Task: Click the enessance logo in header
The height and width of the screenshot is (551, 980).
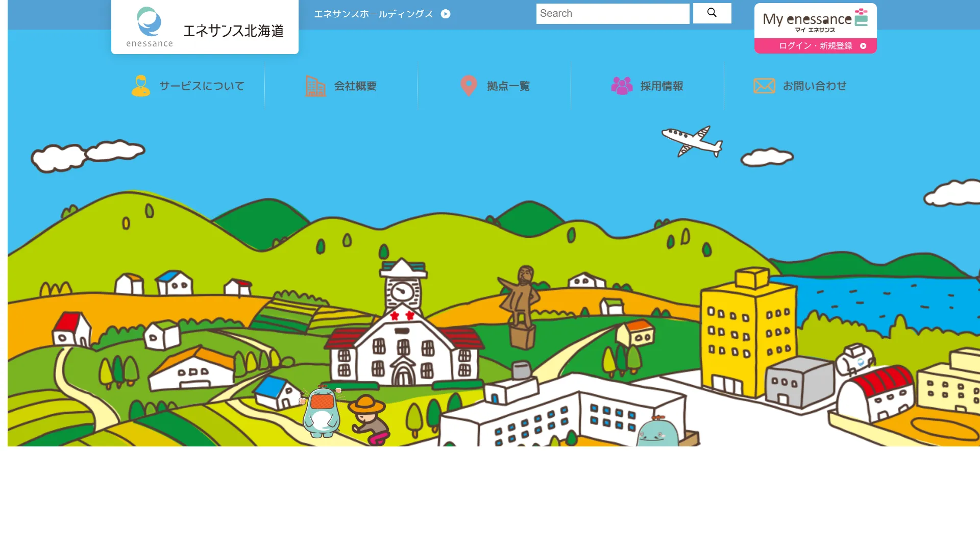Action: [x=150, y=27]
